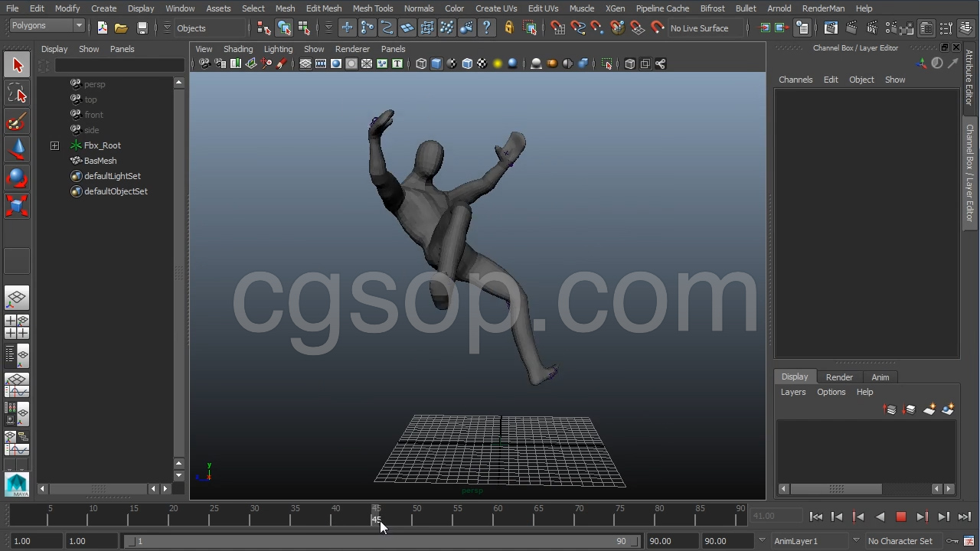
Task: Toggle wireframe display in viewport
Action: pyautogui.click(x=421, y=64)
